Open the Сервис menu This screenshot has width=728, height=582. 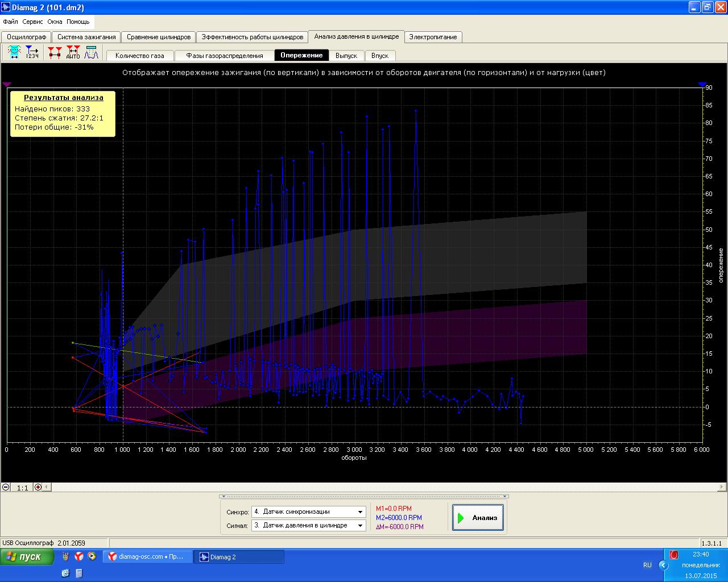32,22
